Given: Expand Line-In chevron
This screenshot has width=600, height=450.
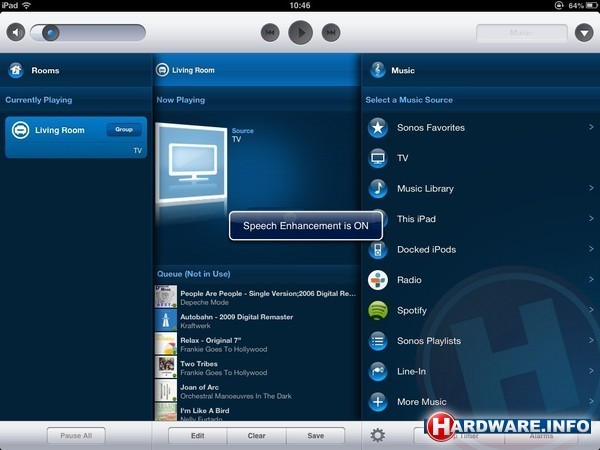Looking at the screenshot, I should [x=591, y=370].
